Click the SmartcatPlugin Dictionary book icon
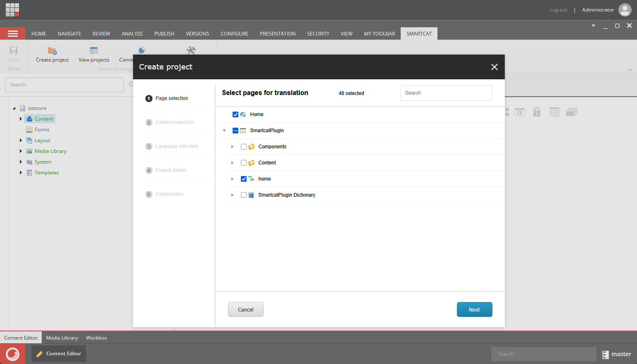The height and width of the screenshot is (364, 637). pyautogui.click(x=251, y=195)
